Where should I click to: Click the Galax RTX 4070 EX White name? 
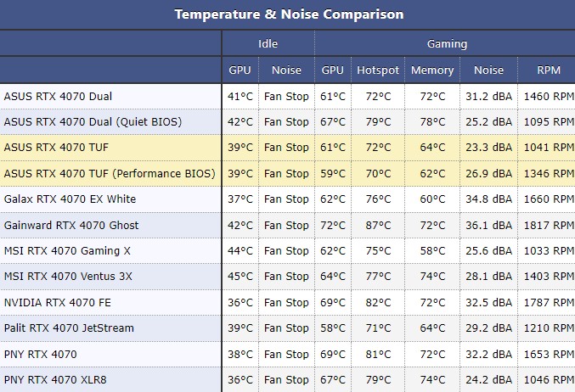coord(70,199)
